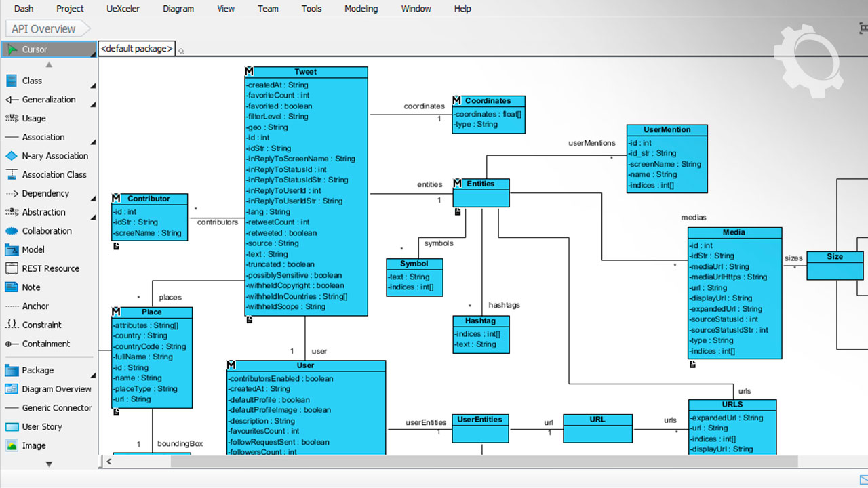Viewport: 868px width, 488px height.
Task: Select the User Story tool
Action: pyautogui.click(x=42, y=427)
